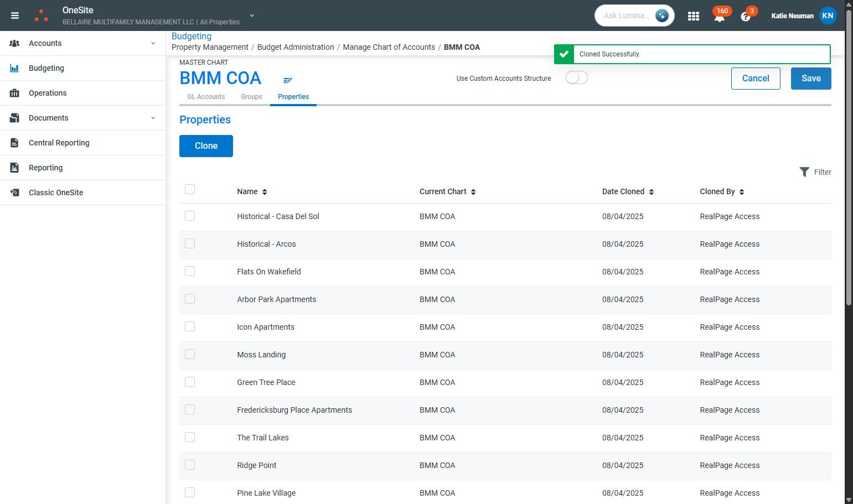Toggle Use Custom Accounts Structure switch
This screenshot has height=504, width=853.
pos(576,77)
